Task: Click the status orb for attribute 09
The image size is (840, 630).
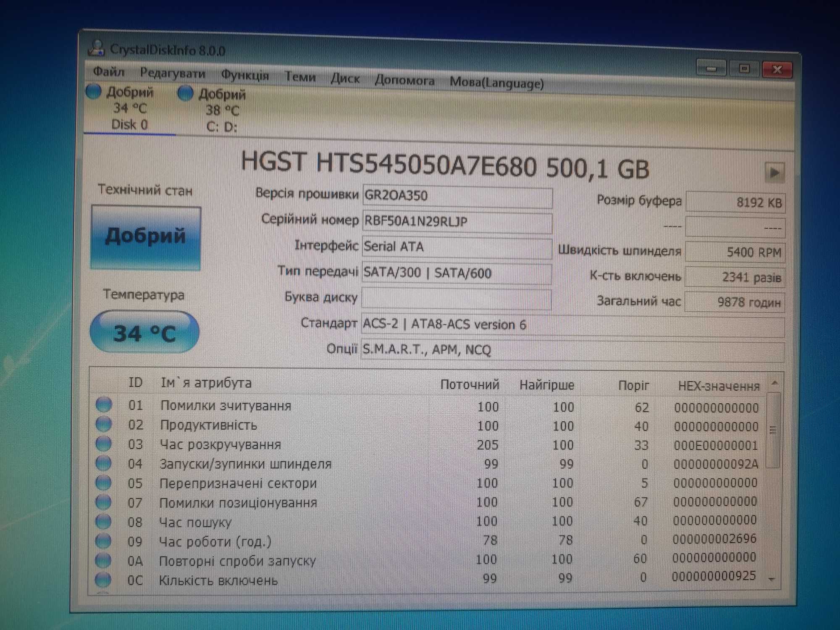Action: click(x=103, y=541)
